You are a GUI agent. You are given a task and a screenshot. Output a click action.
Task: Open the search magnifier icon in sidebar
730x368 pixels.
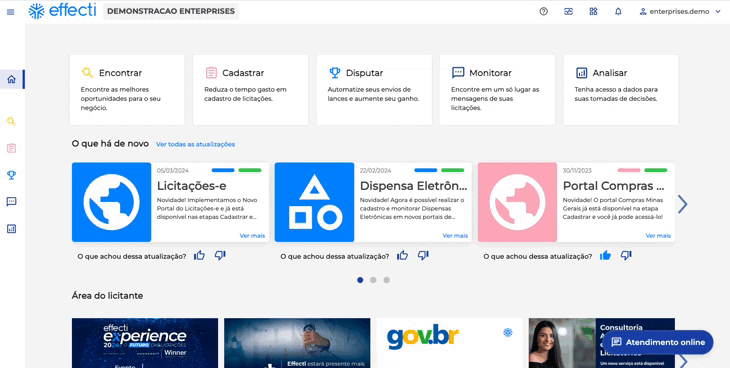point(11,122)
